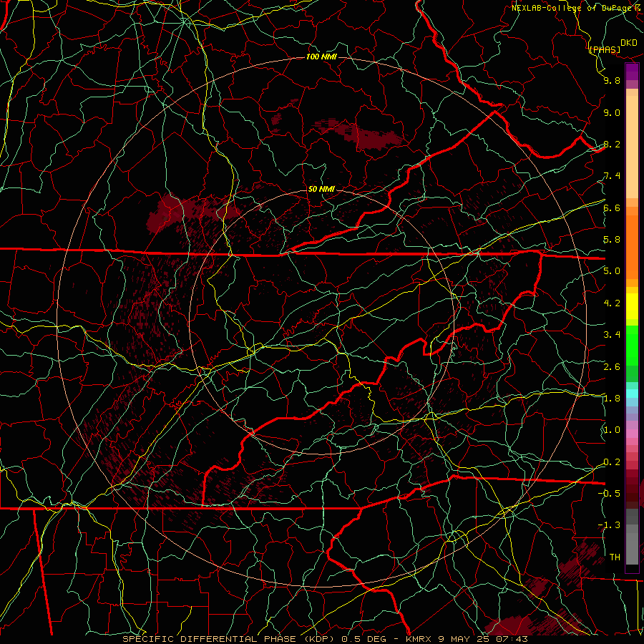Select the 9.0 legend value
644x644 pixels.
tap(612, 112)
